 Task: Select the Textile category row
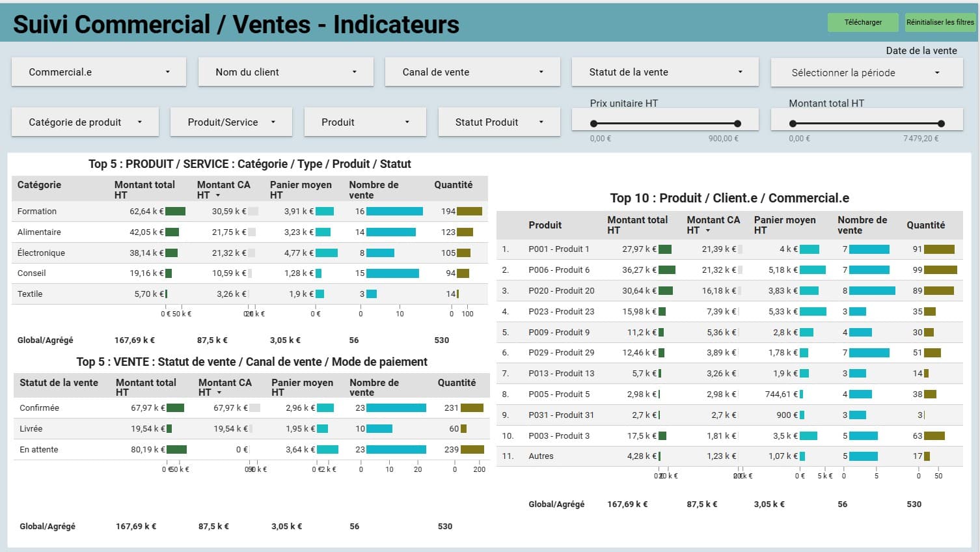(x=250, y=294)
